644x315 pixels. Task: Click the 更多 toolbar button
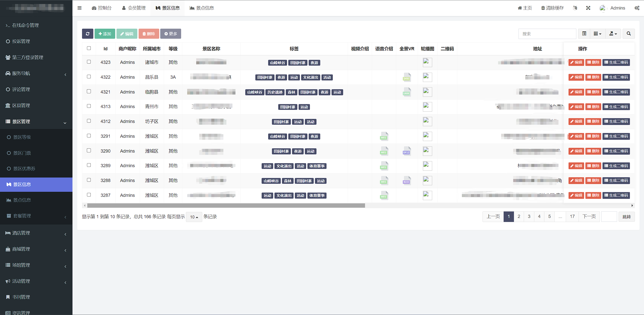171,34
